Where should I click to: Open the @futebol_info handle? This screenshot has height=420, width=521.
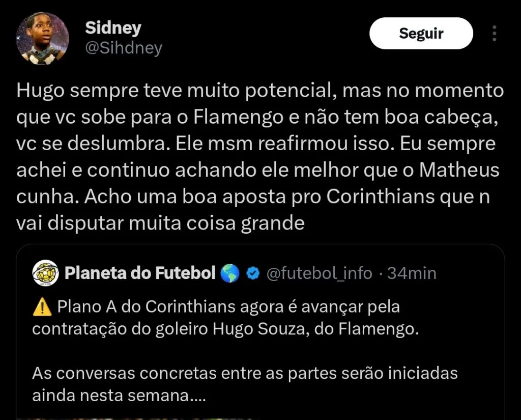tap(320, 273)
